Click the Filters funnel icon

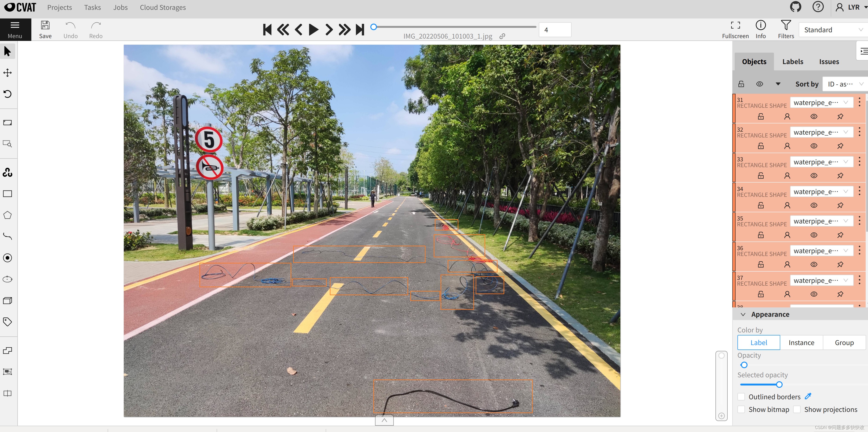click(785, 25)
